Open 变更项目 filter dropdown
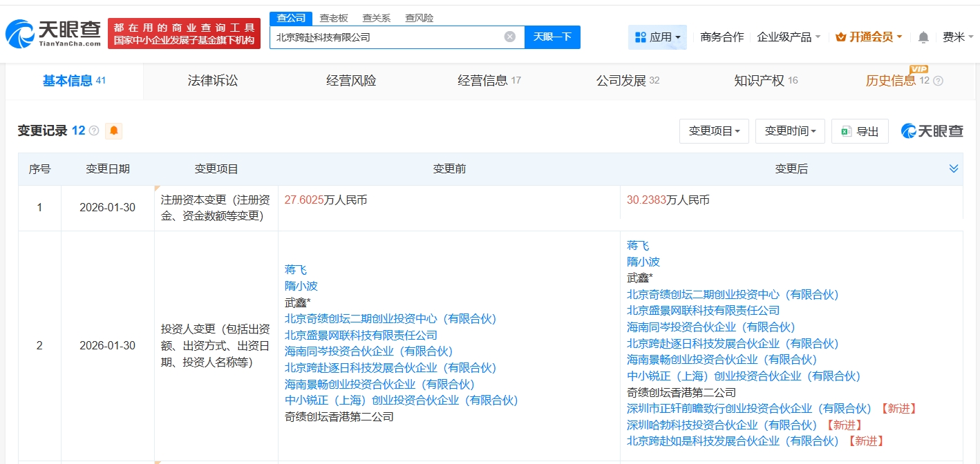The width and height of the screenshot is (980, 464). [x=714, y=131]
